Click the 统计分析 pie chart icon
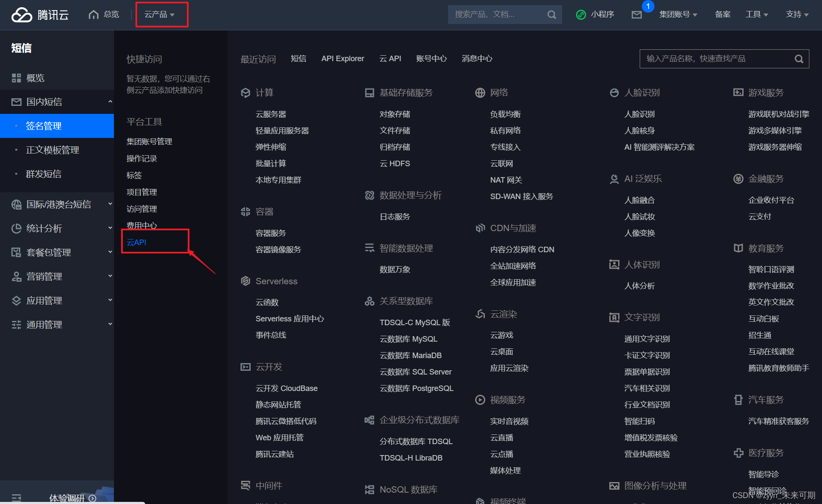Viewport: 822px width, 504px height. pos(16,229)
